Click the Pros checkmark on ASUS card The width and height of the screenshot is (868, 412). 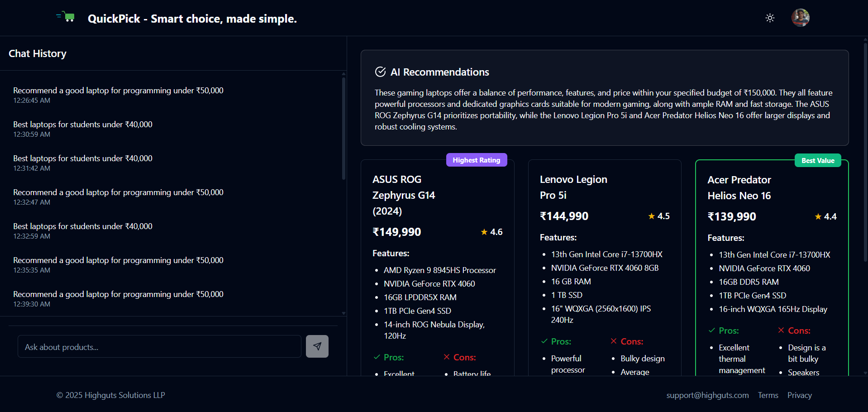click(377, 357)
